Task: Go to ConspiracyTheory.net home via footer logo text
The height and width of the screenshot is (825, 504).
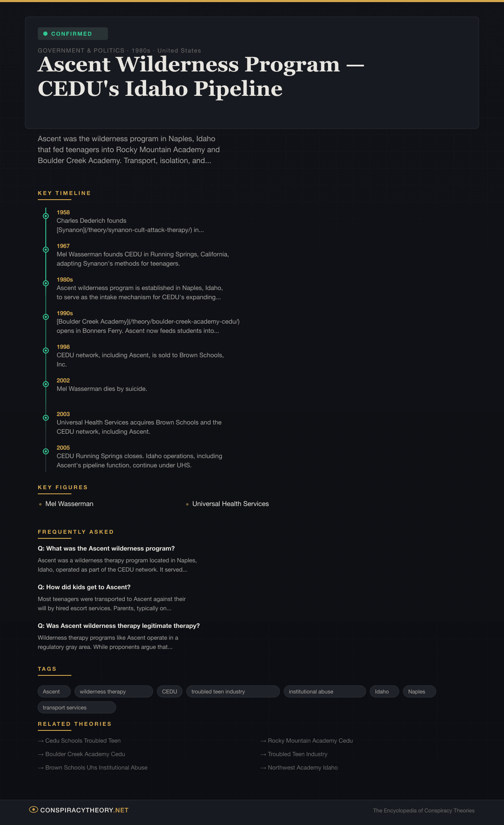Action: (x=84, y=810)
